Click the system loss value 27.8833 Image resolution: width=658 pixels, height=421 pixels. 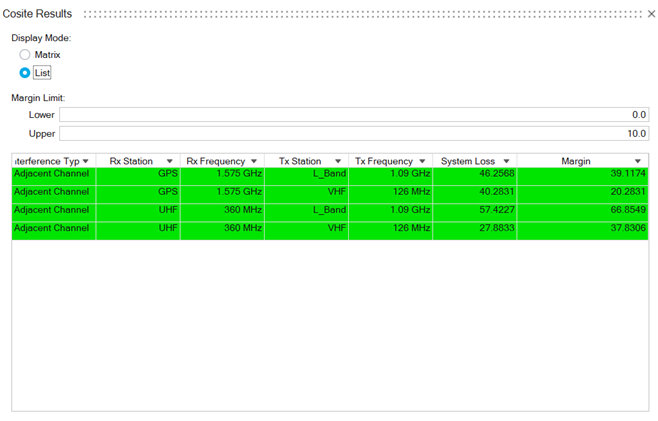point(496,227)
